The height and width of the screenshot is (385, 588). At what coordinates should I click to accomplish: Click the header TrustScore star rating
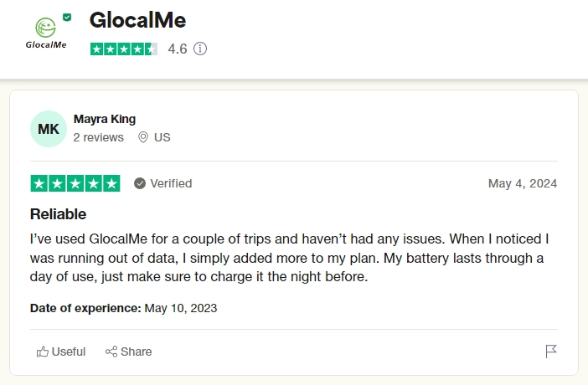[123, 49]
